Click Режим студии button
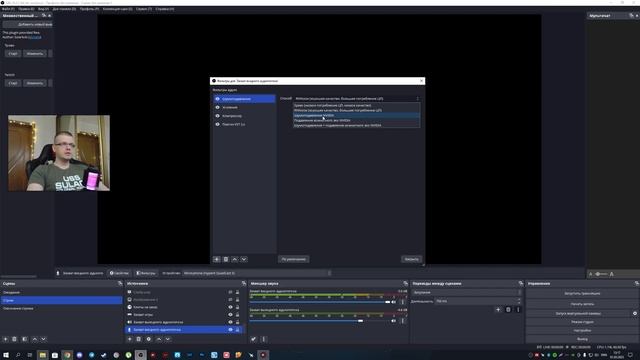Image resolution: width=640 pixels, height=360 pixels. point(582,322)
